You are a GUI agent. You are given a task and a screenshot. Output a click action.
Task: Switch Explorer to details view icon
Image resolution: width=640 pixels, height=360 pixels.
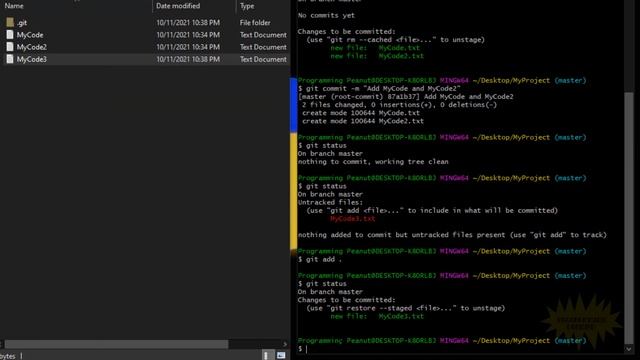[x=266, y=356]
